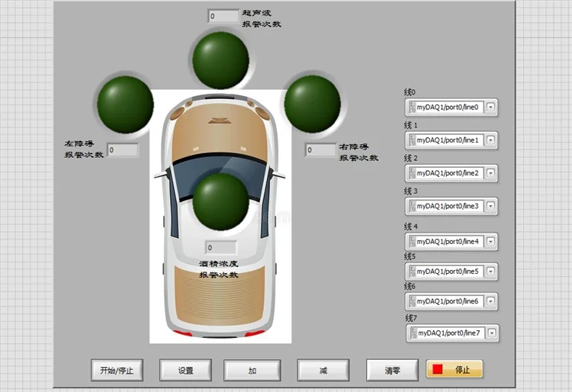Click the myDAQ1/port0/line6 text
This screenshot has width=572, height=392.
pos(447,301)
